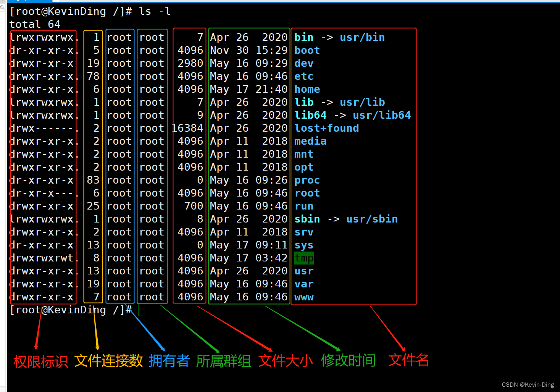Click the 'mnt' directory name
Screen dimensions: 560x392
point(304,154)
